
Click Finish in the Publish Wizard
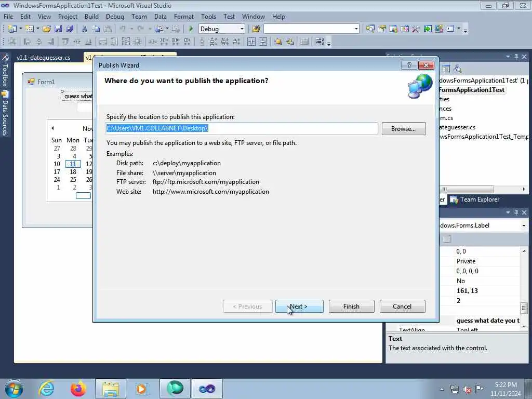tap(352, 307)
